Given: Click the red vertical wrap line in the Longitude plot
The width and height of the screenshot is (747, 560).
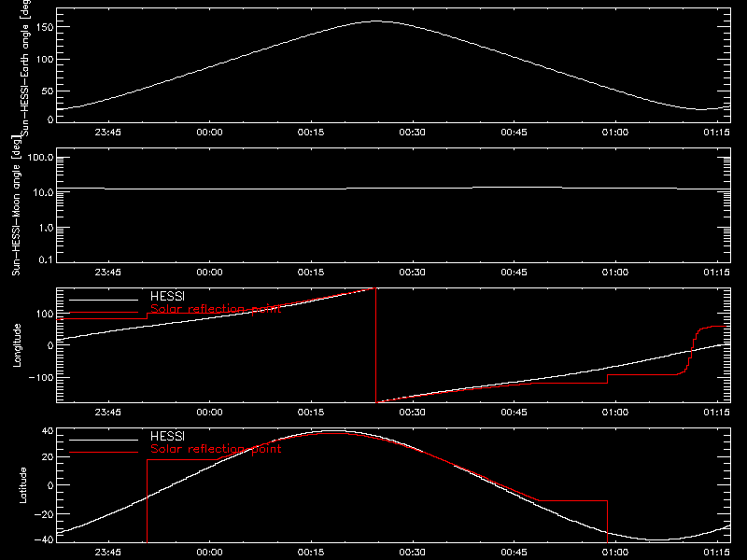Looking at the screenshot, I should [x=376, y=345].
